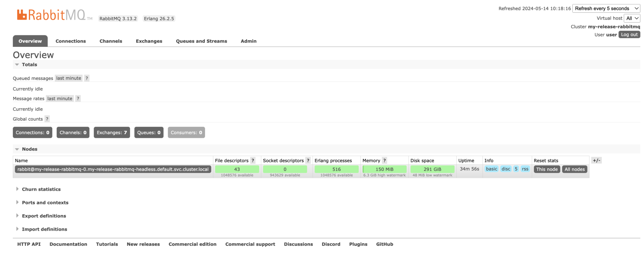
Task: Click the Uptime value 34m 56s
Action: [469, 169]
